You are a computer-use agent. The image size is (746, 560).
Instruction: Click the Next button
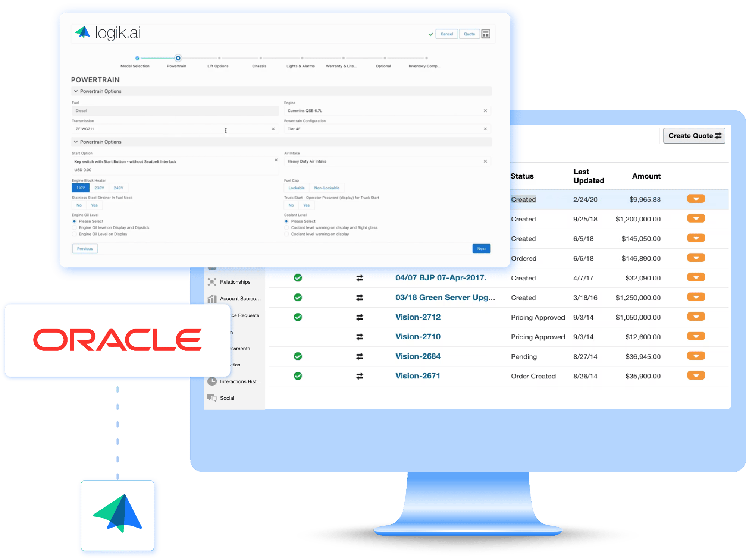[481, 249]
